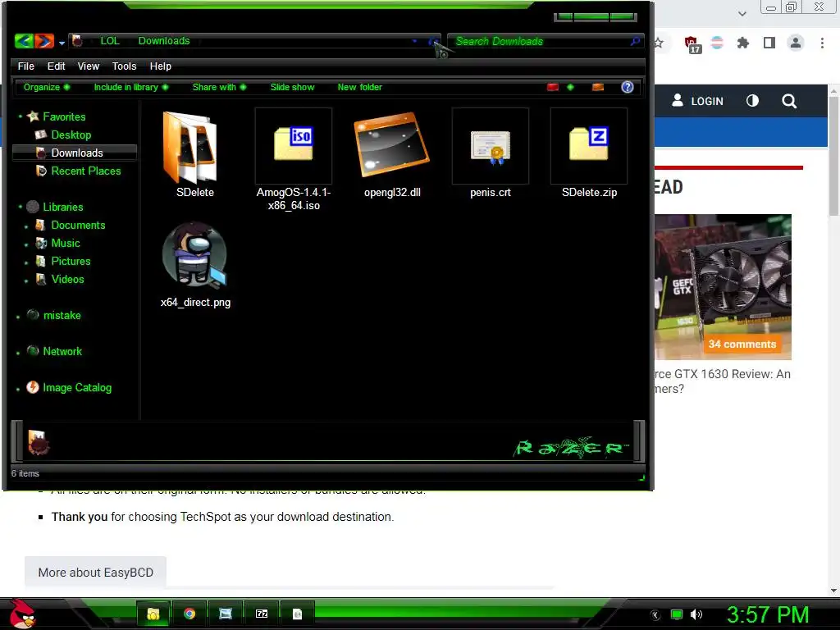The image size is (840, 630).
Task: Open the Share with dropdown
Action: click(x=219, y=87)
